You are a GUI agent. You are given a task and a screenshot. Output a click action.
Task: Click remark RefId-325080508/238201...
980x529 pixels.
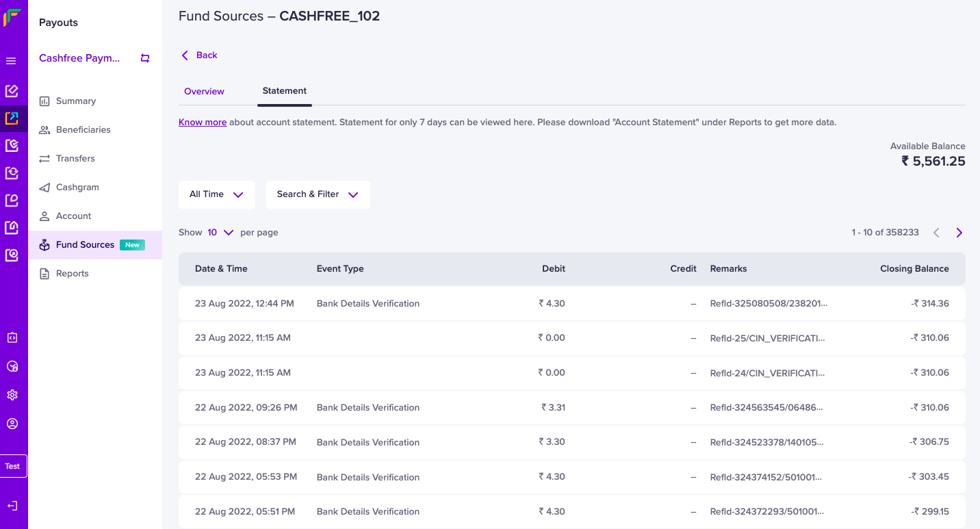769,304
